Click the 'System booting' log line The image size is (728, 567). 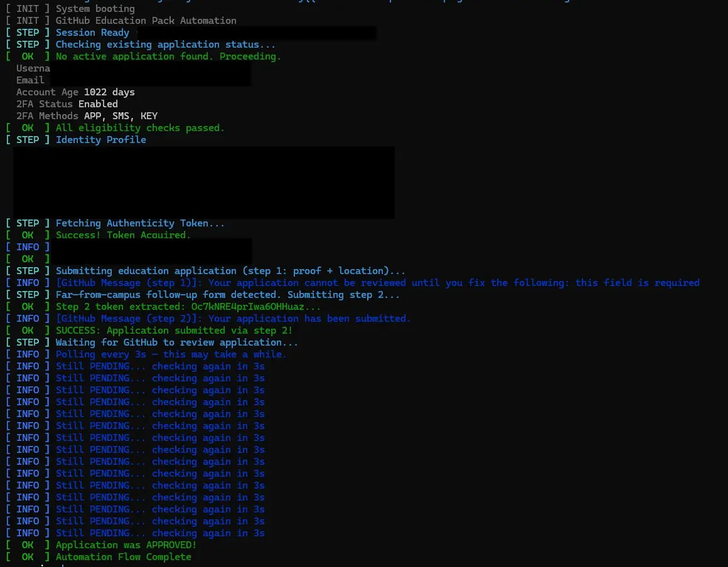tap(95, 9)
